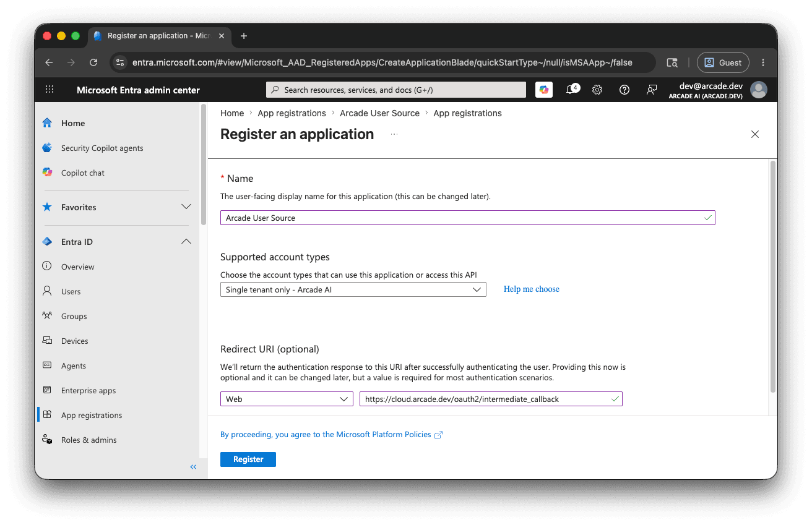Open the settings gear in header
812x525 pixels.
click(x=597, y=90)
